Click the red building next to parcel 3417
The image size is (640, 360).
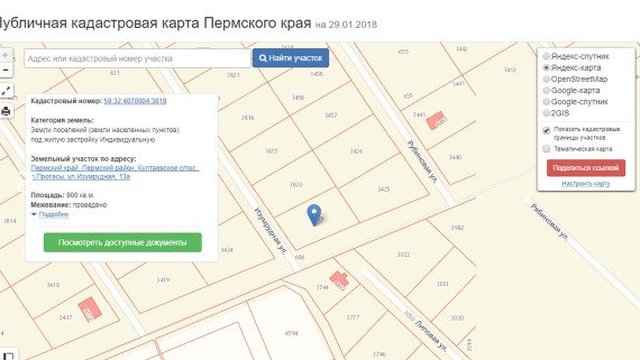[x=90, y=309]
